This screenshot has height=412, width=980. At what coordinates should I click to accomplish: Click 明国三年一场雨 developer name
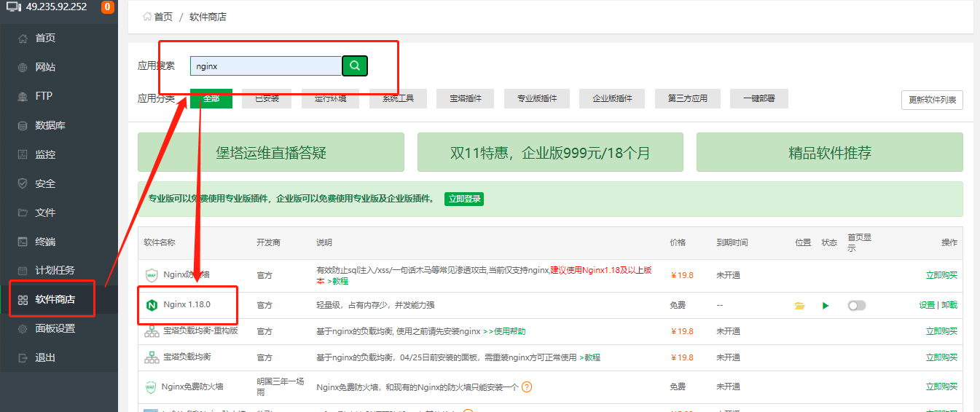point(281,387)
